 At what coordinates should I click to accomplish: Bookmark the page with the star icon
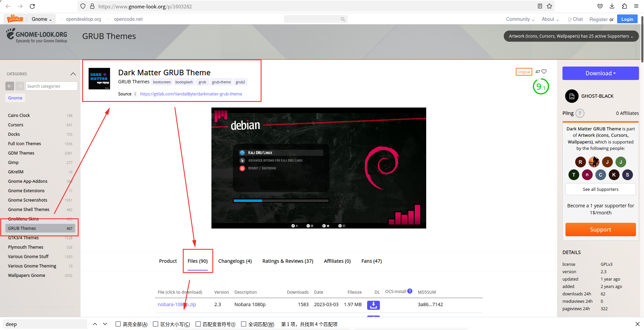[549, 6]
